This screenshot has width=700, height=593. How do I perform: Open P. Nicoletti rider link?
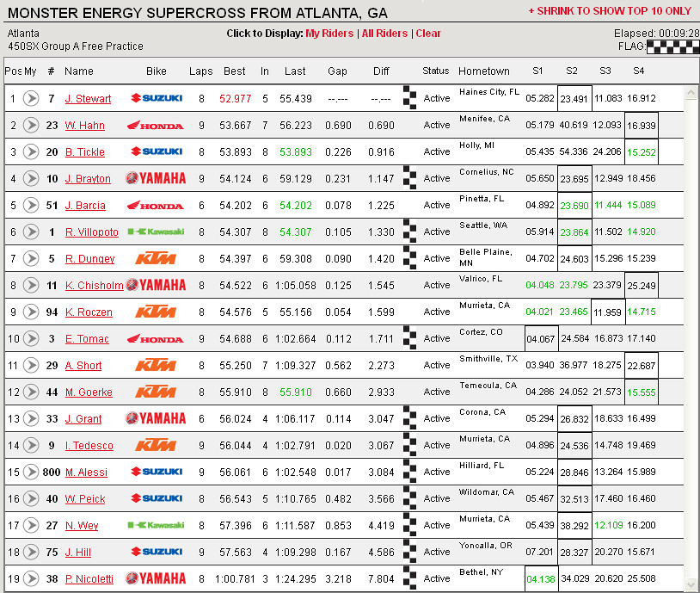click(89, 579)
